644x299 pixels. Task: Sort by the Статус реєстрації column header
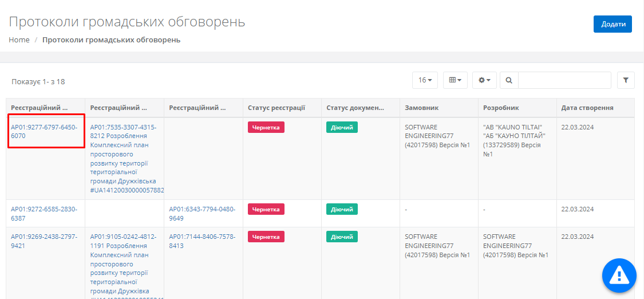[276, 108]
